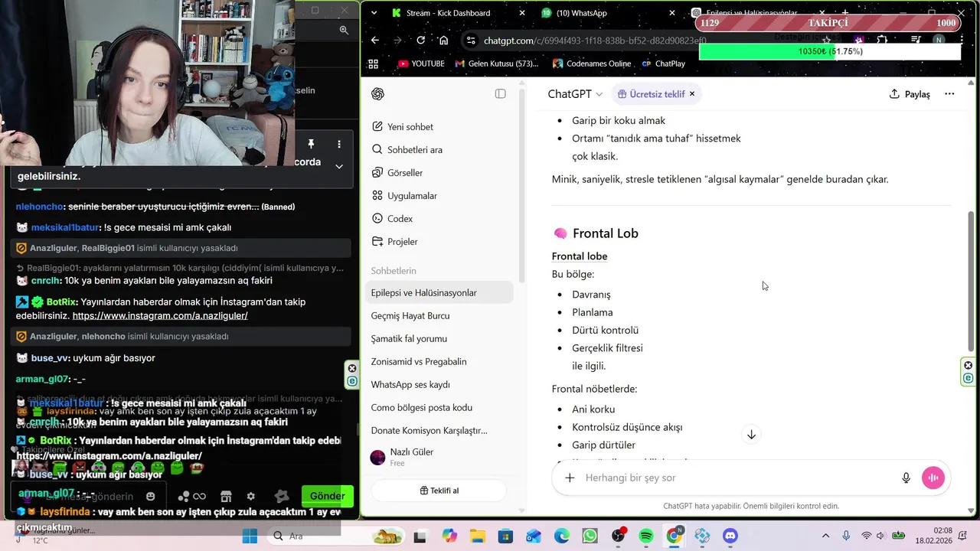Open Chrome home page button
This screenshot has height=551, width=980.
444,41
